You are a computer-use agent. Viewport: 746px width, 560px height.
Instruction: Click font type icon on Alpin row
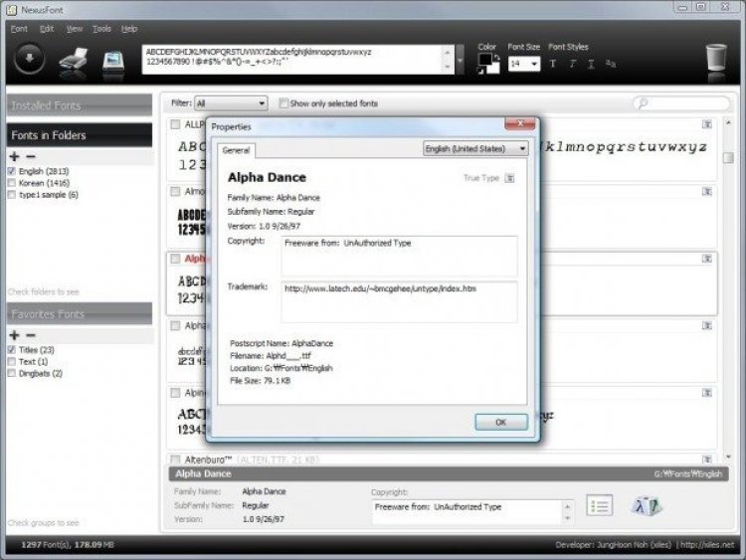pos(707,393)
